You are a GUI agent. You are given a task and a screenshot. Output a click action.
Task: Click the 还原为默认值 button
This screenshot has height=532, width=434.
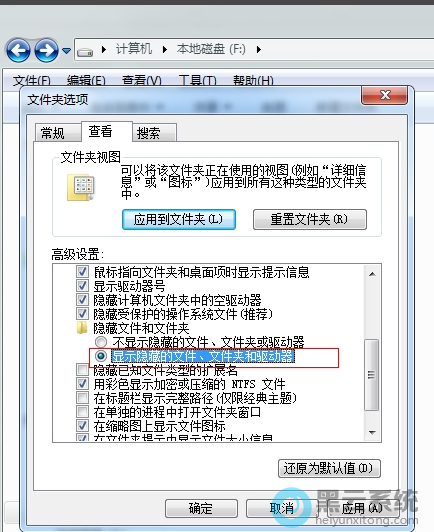pyautogui.click(x=329, y=469)
